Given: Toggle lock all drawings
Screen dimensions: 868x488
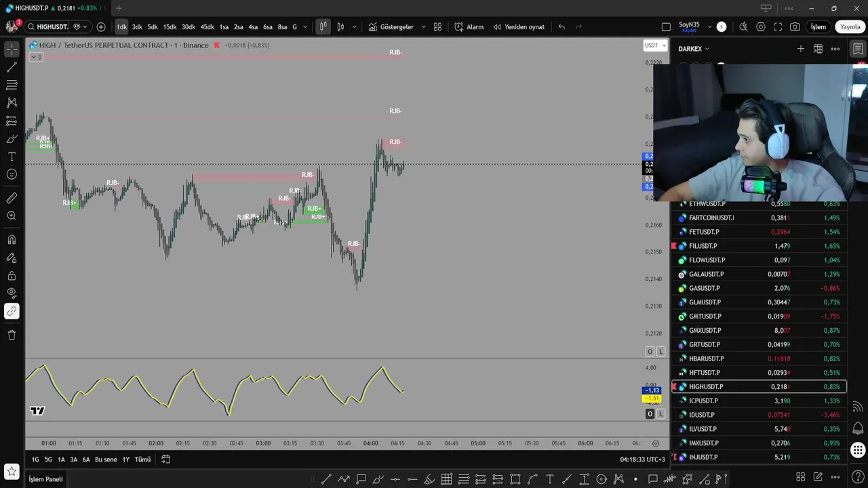Looking at the screenshot, I should point(12,276).
